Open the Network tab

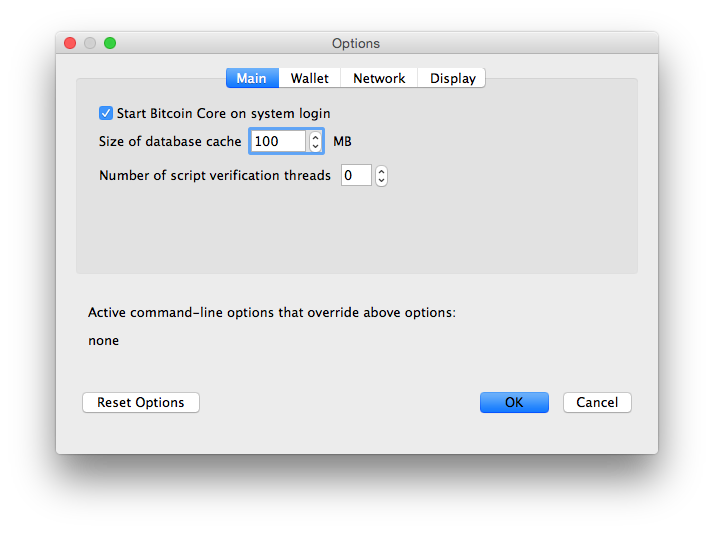coord(379,78)
